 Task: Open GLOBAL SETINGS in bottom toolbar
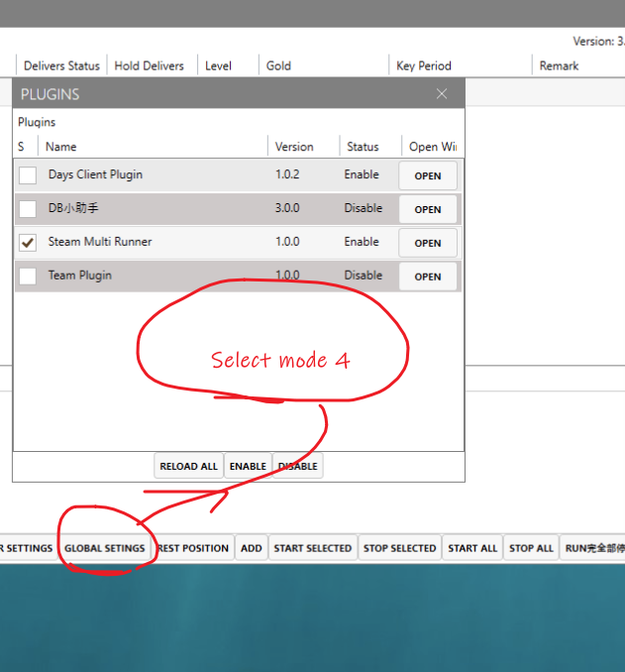pos(105,548)
